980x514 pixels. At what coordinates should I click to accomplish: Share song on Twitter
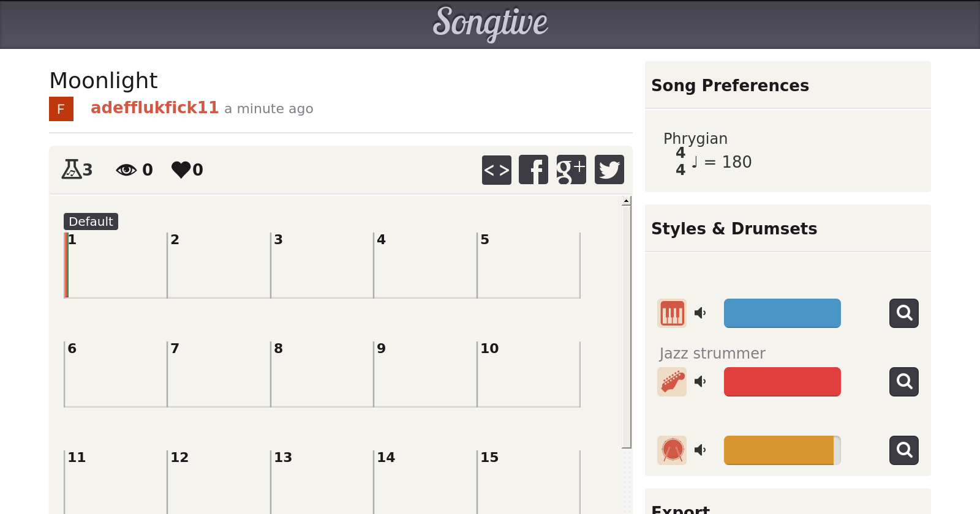609,170
